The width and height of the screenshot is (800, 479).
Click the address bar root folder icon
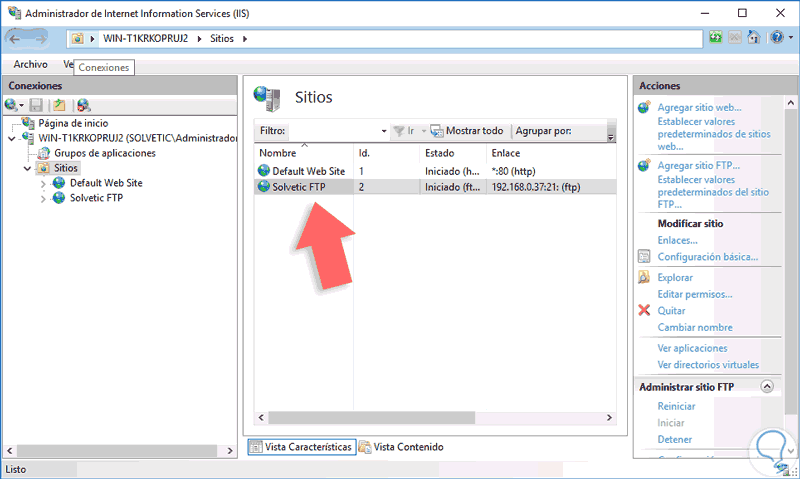point(78,38)
